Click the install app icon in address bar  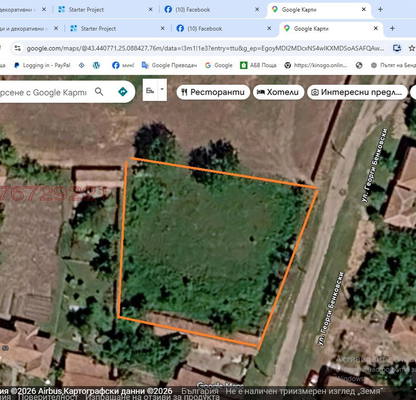397,48
